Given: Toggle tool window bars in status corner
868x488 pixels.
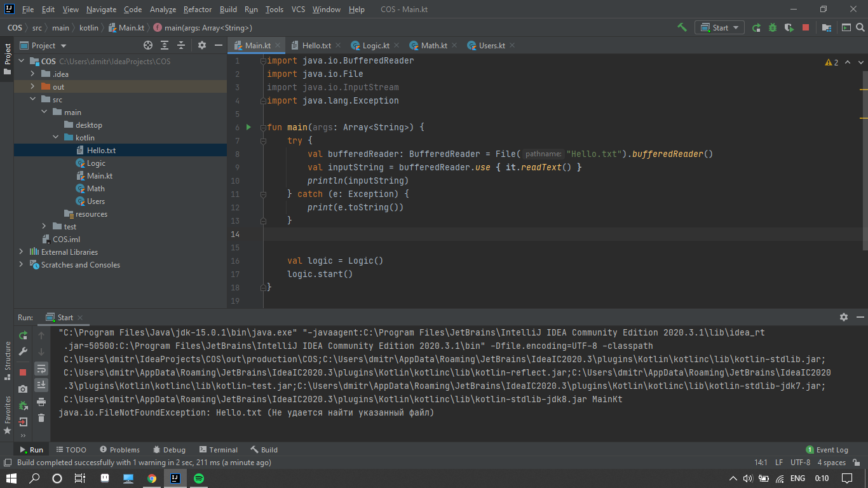Looking at the screenshot, I should tap(7, 463).
